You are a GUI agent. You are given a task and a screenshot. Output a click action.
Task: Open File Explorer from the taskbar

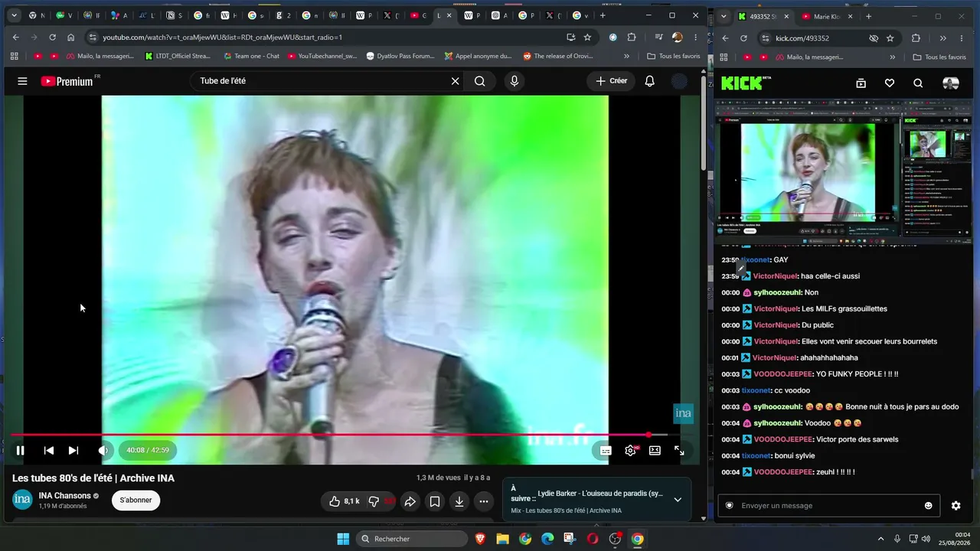coord(502,539)
